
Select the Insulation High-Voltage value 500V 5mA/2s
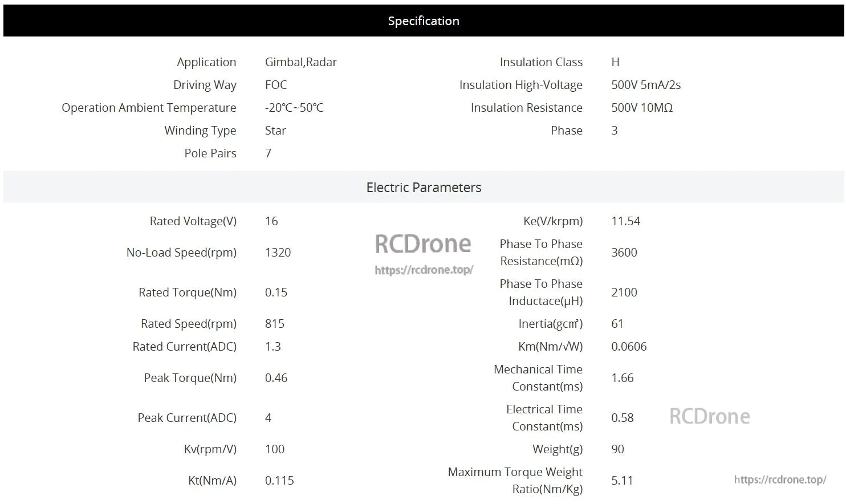pos(646,85)
